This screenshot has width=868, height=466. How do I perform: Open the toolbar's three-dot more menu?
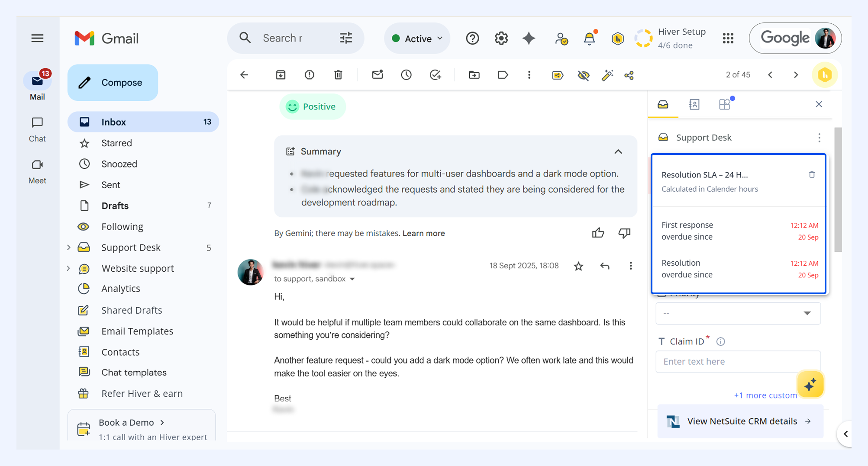[529, 75]
